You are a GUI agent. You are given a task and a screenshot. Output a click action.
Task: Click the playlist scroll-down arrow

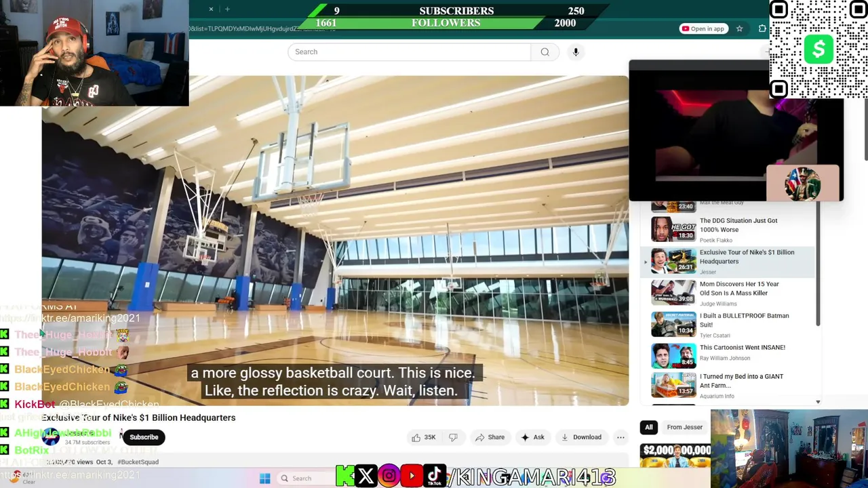(818, 402)
